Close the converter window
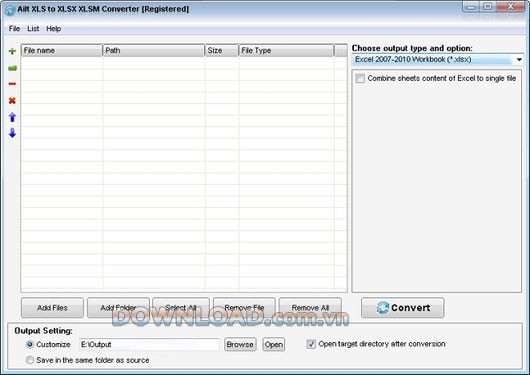This screenshot has height=375, width=530. (511, 7)
